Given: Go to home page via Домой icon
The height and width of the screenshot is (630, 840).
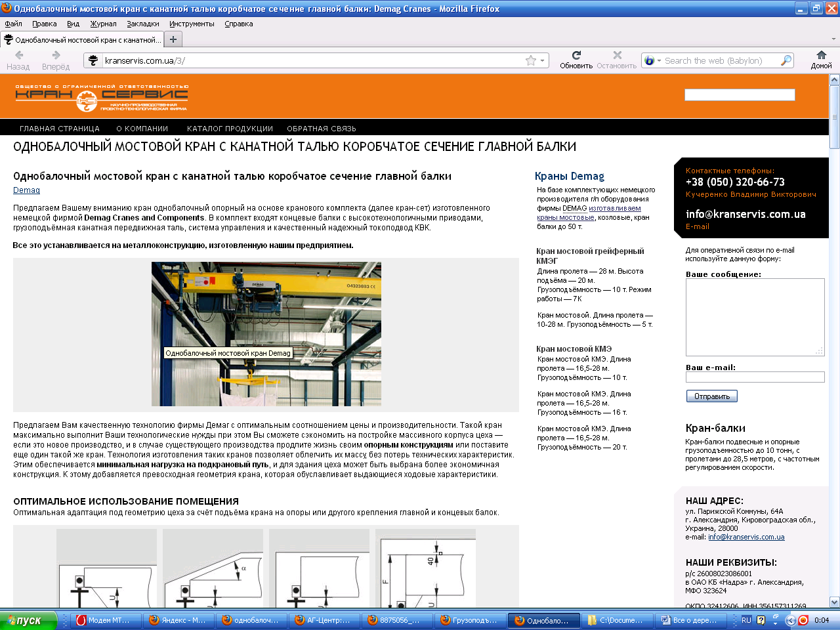Looking at the screenshot, I should click(821, 55).
